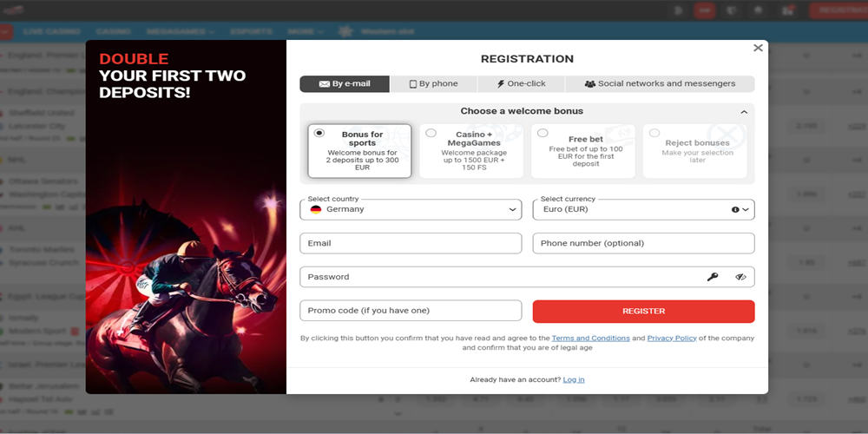The image size is (868, 434).
Task: Select the Bonus for sports option
Action: [x=359, y=151]
